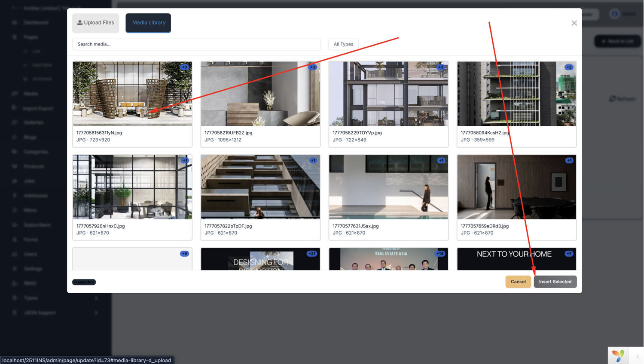
Task: Click the Insert Selected button
Action: [555, 282]
